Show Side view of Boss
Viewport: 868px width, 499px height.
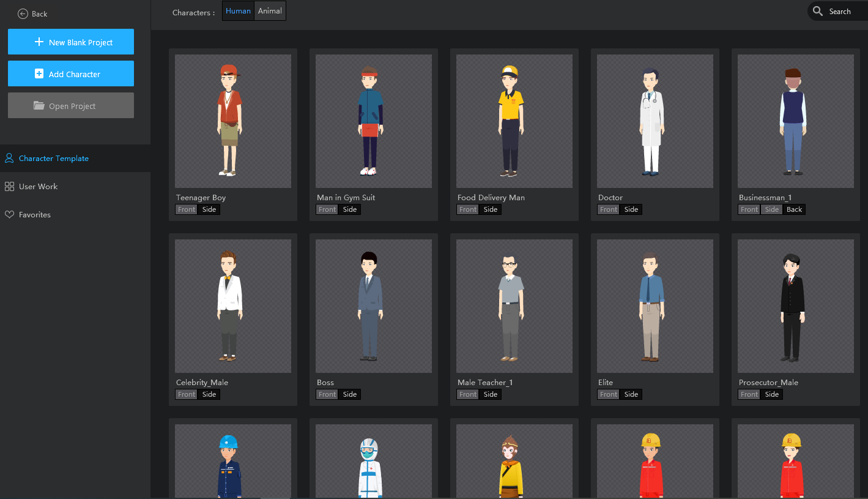[350, 394]
